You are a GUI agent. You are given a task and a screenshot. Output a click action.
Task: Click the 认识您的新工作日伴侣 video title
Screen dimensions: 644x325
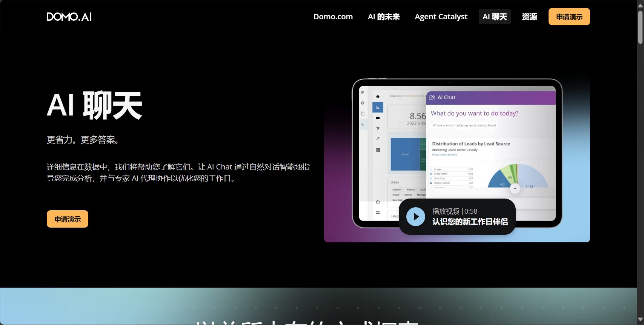point(470,222)
